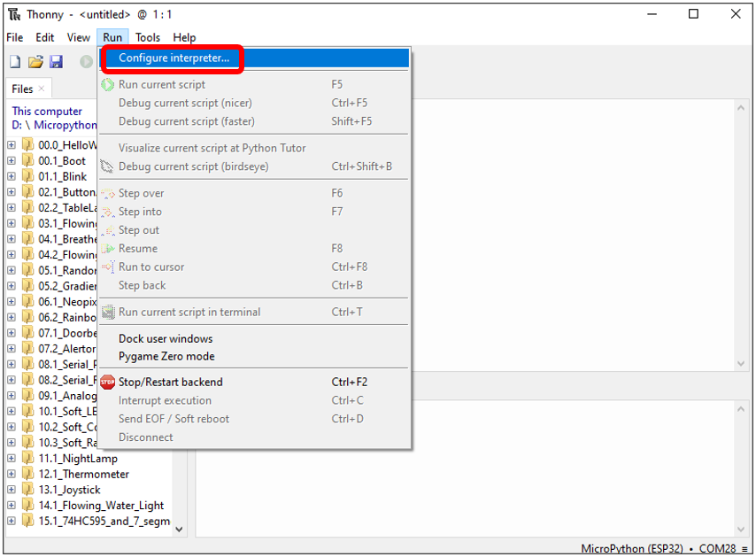Click the Run menu header

pos(112,37)
